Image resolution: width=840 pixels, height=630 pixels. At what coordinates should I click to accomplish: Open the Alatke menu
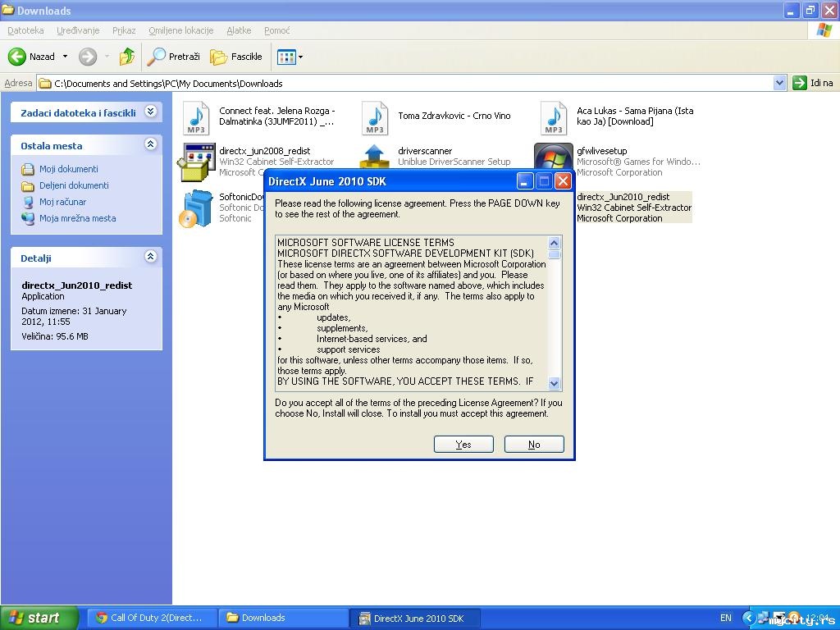pyautogui.click(x=239, y=30)
